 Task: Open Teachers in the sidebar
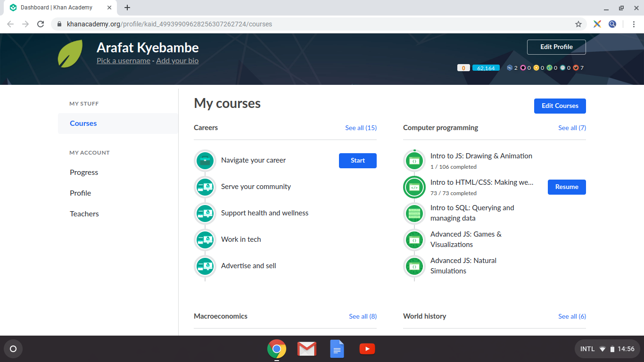pos(84,214)
